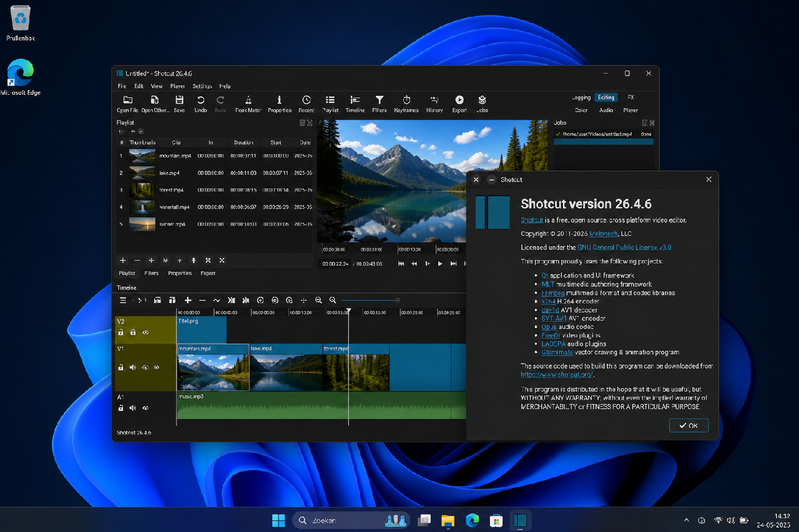Select sunset.mp4 in the playlist

click(214, 224)
